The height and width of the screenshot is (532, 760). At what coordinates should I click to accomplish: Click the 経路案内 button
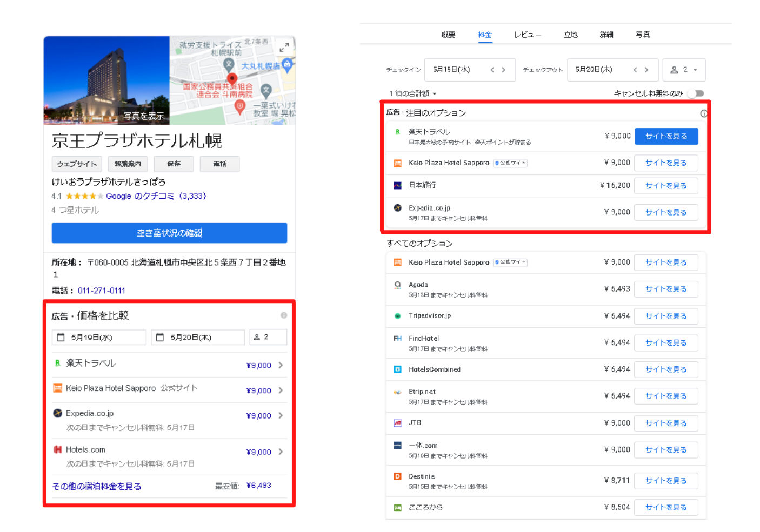128,164
